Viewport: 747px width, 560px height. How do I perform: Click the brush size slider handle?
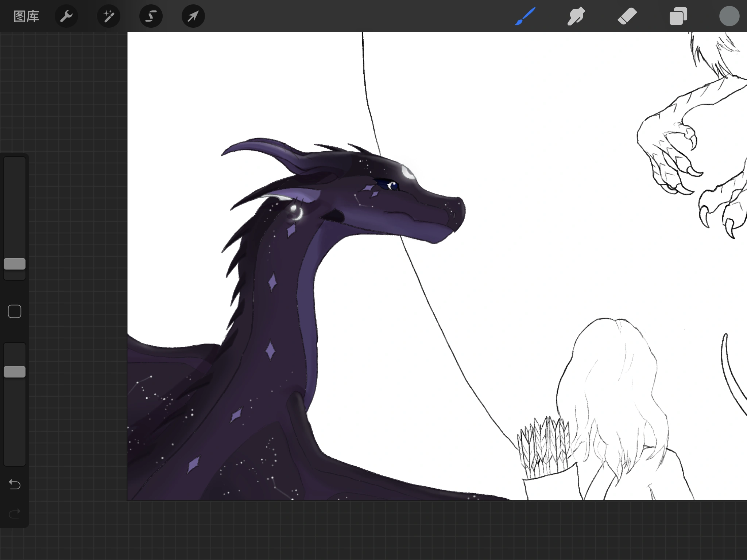click(15, 264)
